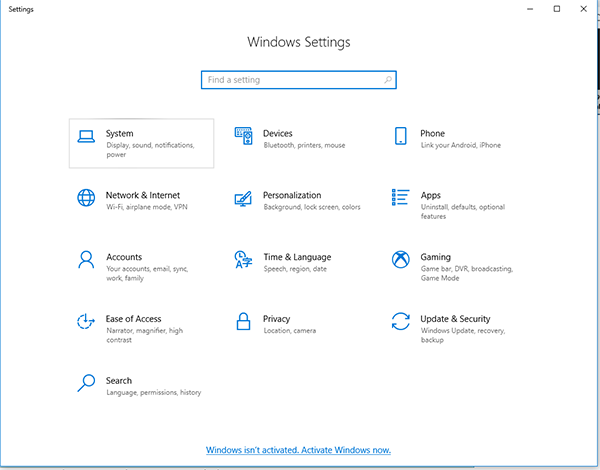Open the Privacy padlock icon
The image size is (600, 470).
(x=243, y=321)
